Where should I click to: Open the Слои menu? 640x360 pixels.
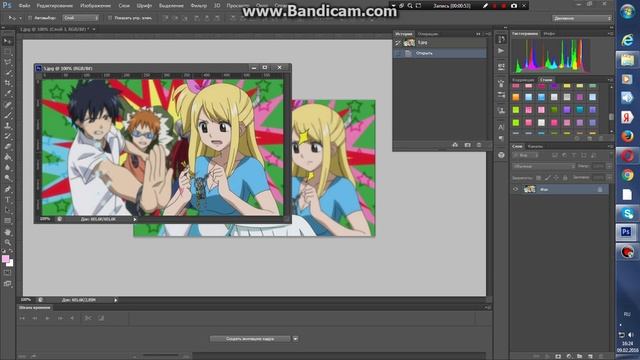(124, 6)
